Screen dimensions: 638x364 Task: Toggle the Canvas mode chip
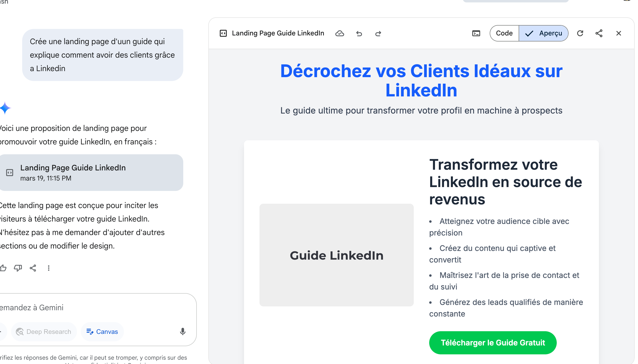[x=102, y=331]
